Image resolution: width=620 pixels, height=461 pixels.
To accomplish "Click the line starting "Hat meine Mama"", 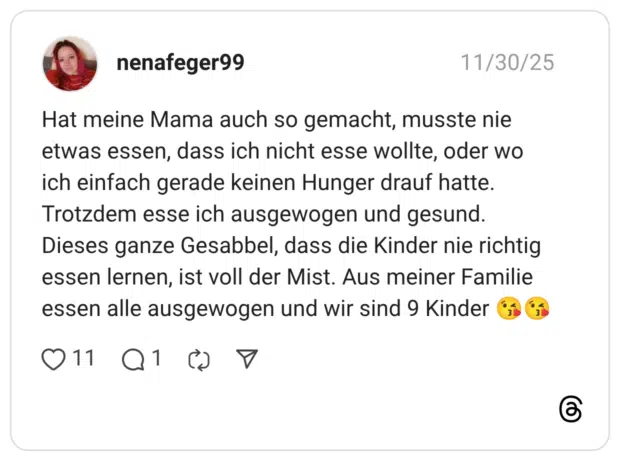I will coord(276,121).
